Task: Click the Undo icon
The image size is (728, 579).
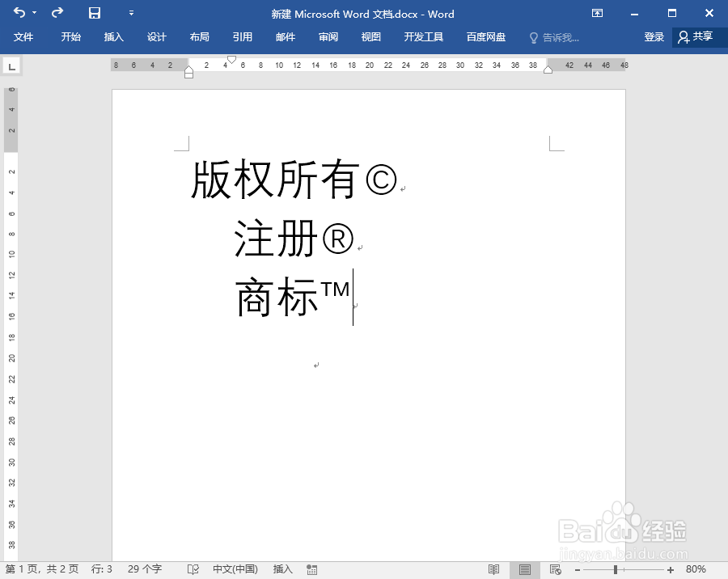Action: point(18,13)
